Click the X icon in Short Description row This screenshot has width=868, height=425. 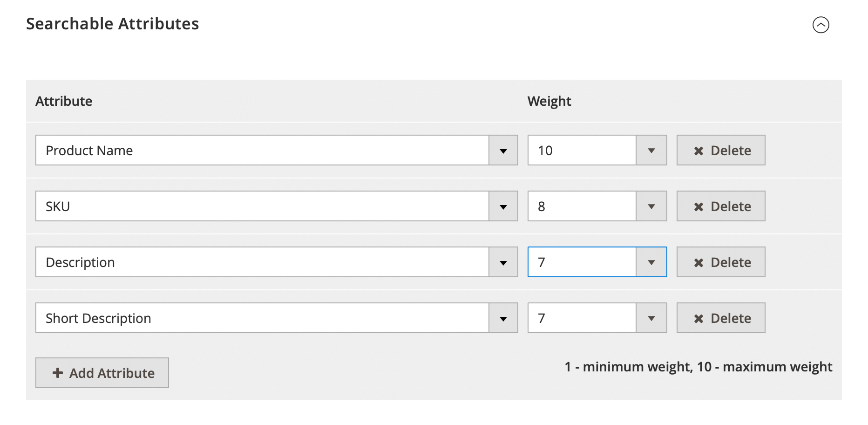[698, 319]
